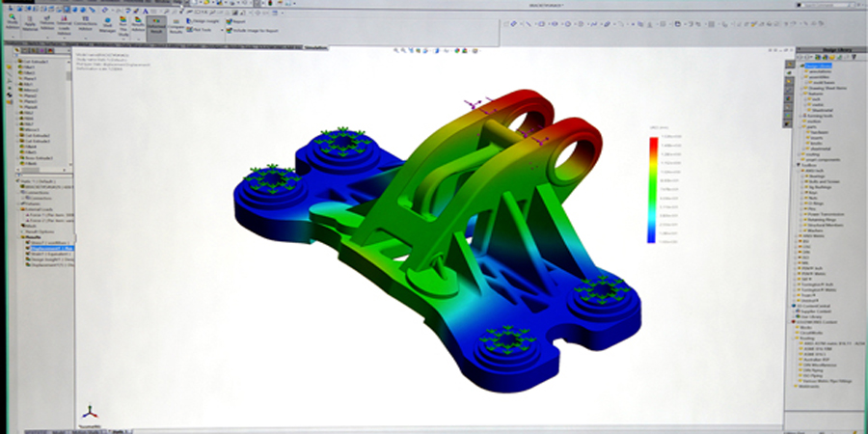Select the Static 1 study node

[x=35, y=181]
